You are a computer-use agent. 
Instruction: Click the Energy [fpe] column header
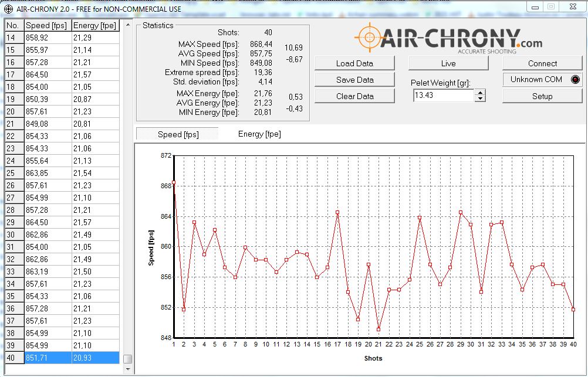[x=95, y=25]
